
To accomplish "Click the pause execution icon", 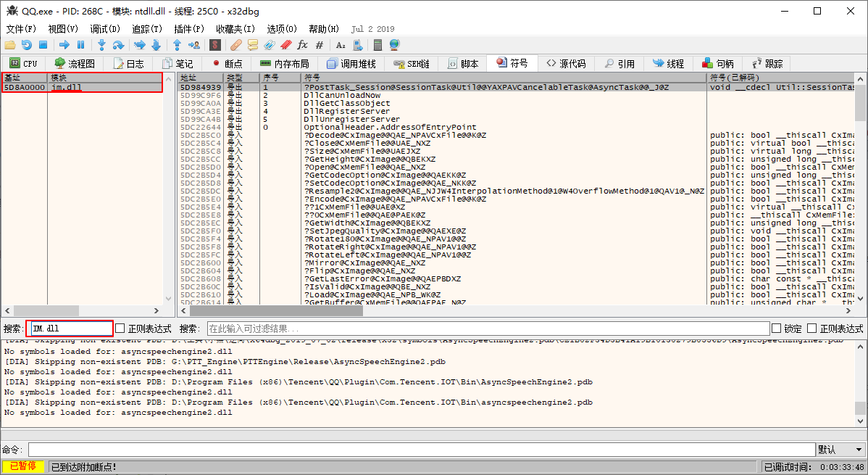I will pyautogui.click(x=81, y=45).
